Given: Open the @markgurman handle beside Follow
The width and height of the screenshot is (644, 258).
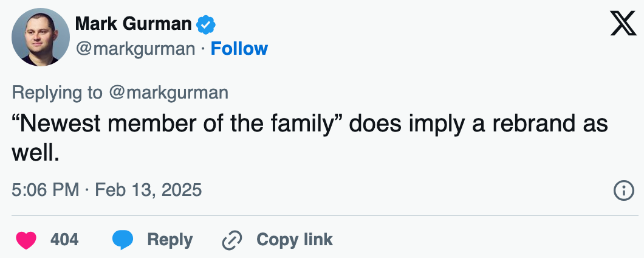Looking at the screenshot, I should [x=135, y=49].
